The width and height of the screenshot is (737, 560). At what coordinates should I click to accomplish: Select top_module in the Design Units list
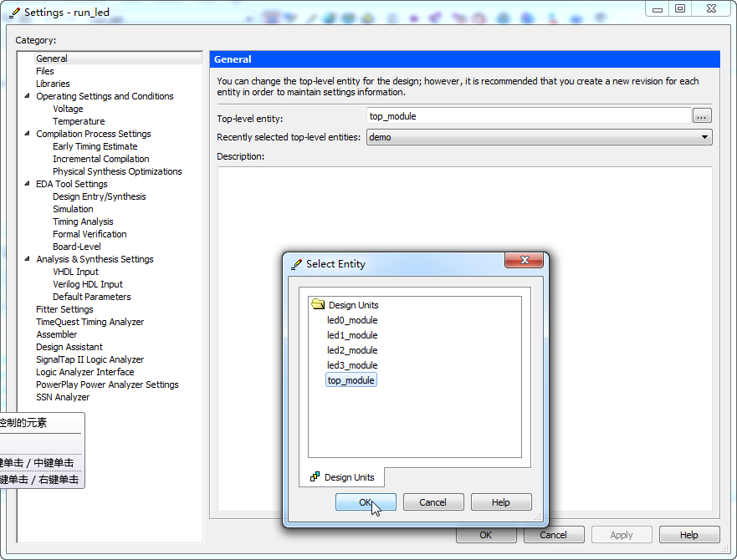click(351, 379)
